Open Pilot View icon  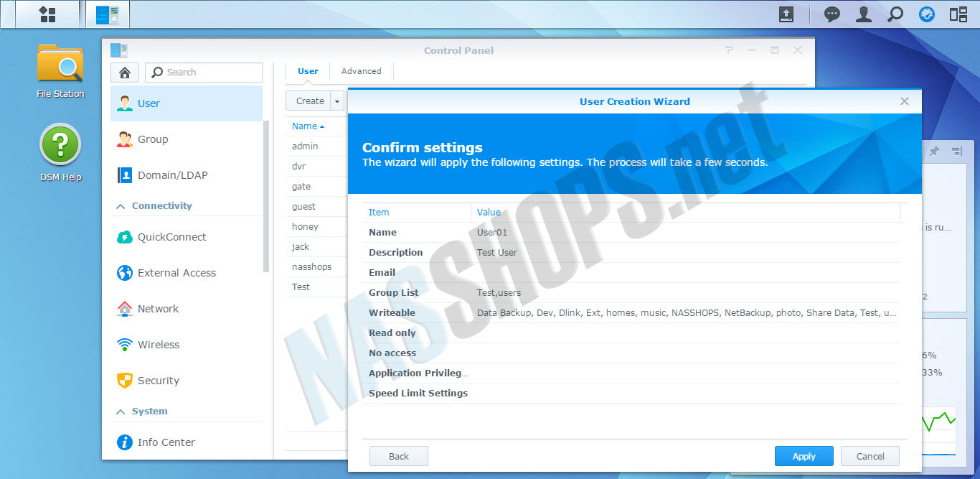pyautogui.click(x=958, y=14)
